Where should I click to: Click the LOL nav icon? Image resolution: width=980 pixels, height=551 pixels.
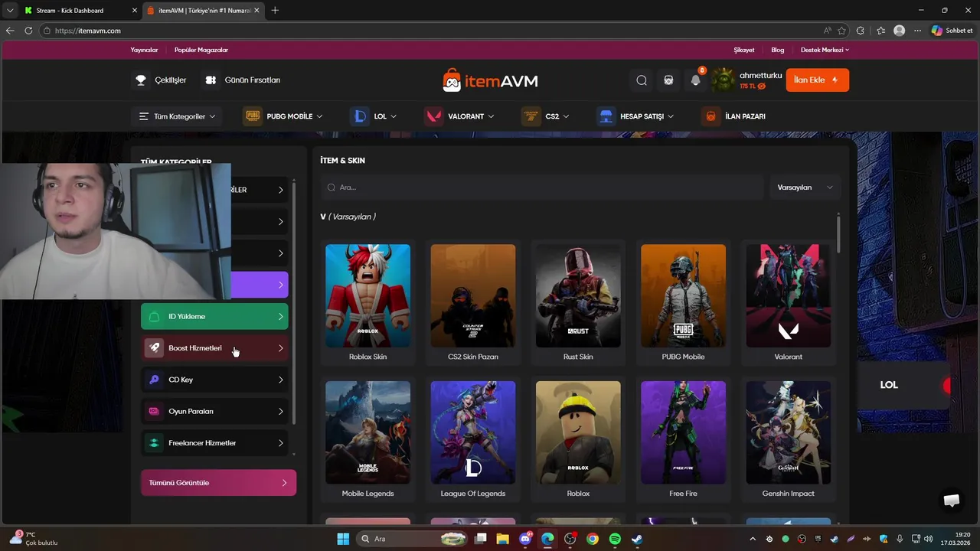coord(360,116)
